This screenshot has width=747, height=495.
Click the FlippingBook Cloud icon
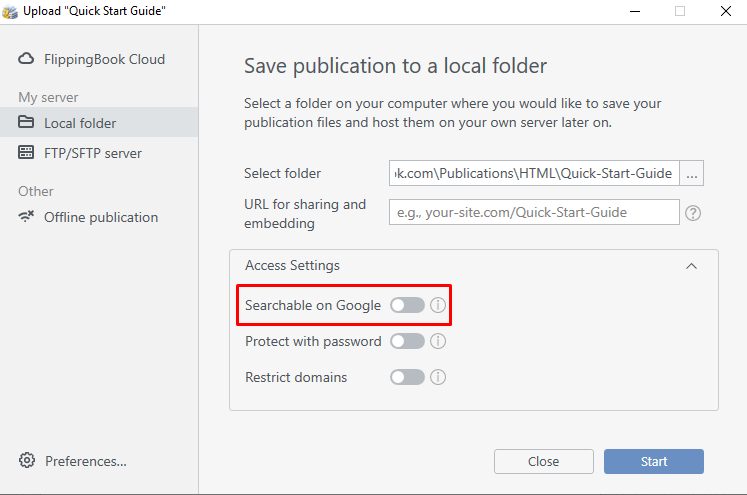(x=26, y=59)
